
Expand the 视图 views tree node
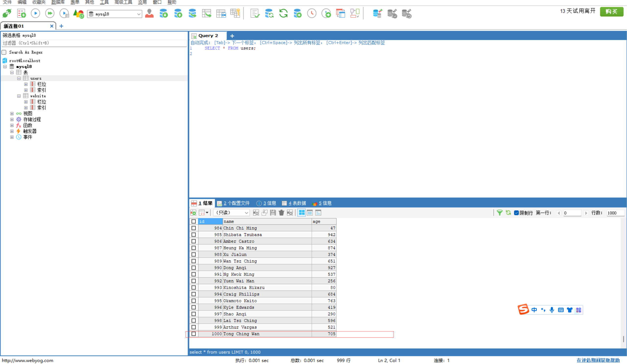[12, 114]
